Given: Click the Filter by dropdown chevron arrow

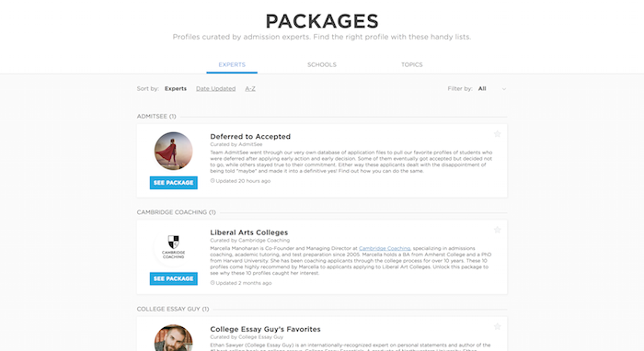Looking at the screenshot, I should click(504, 89).
